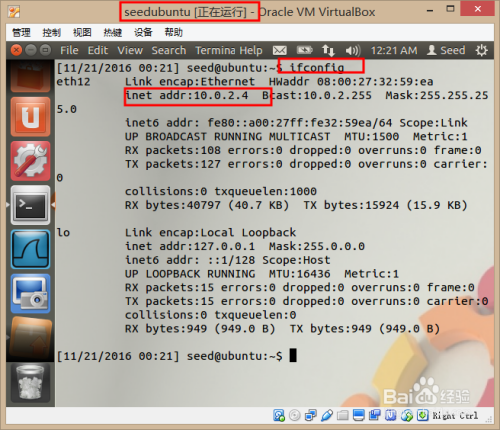Open the Seed user menu
This screenshot has width=500, height=430.
tap(446, 50)
